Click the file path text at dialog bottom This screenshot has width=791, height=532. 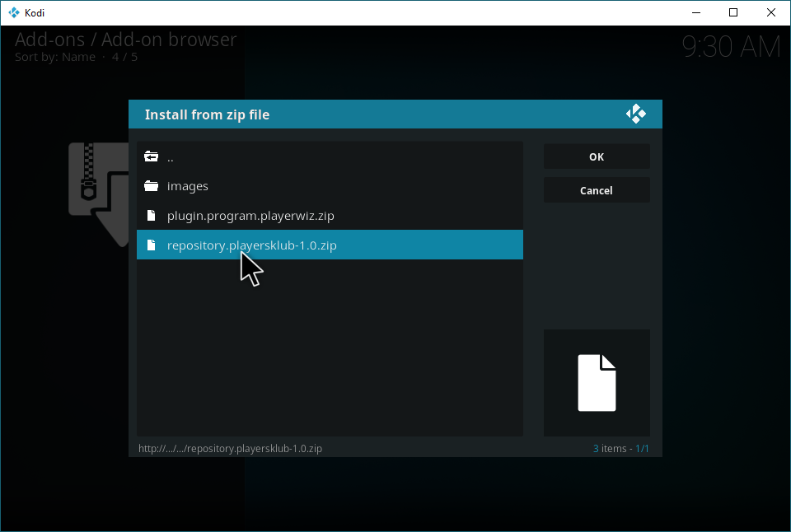click(x=230, y=449)
